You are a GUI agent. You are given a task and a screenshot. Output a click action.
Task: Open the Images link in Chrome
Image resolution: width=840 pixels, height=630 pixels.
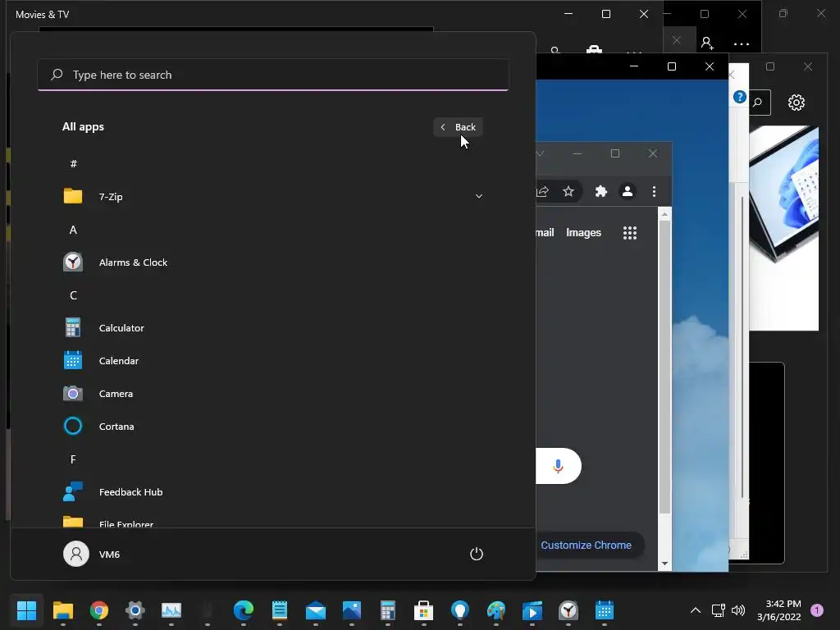[583, 232]
